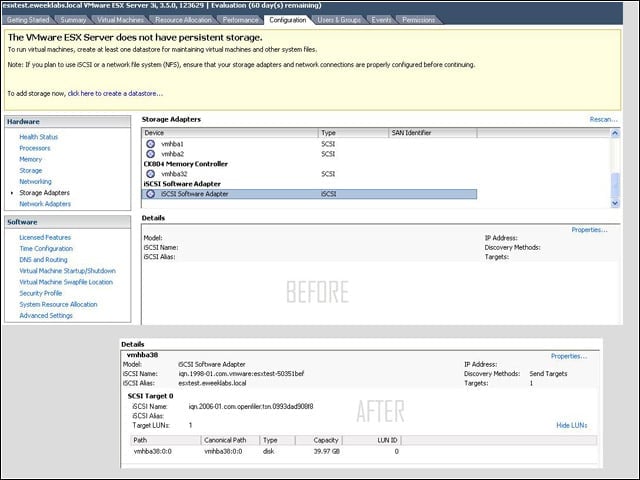Viewport: 640px width, 480px height.
Task: Click the vmhba1 adapter icon
Action: coord(151,144)
